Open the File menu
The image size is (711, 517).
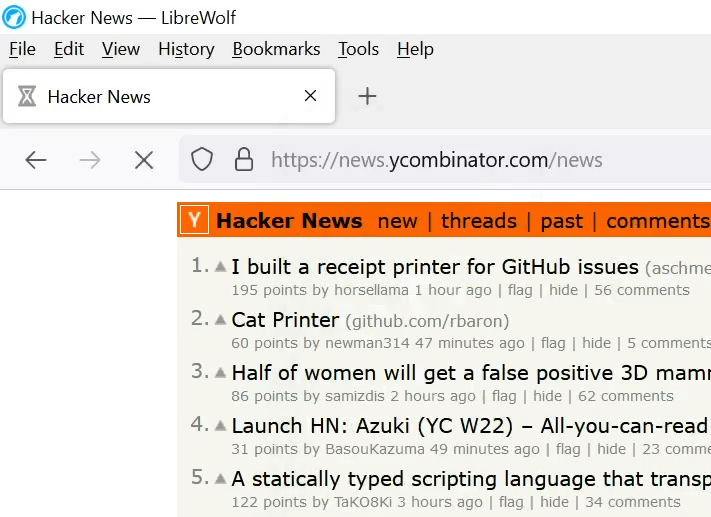tap(22, 49)
